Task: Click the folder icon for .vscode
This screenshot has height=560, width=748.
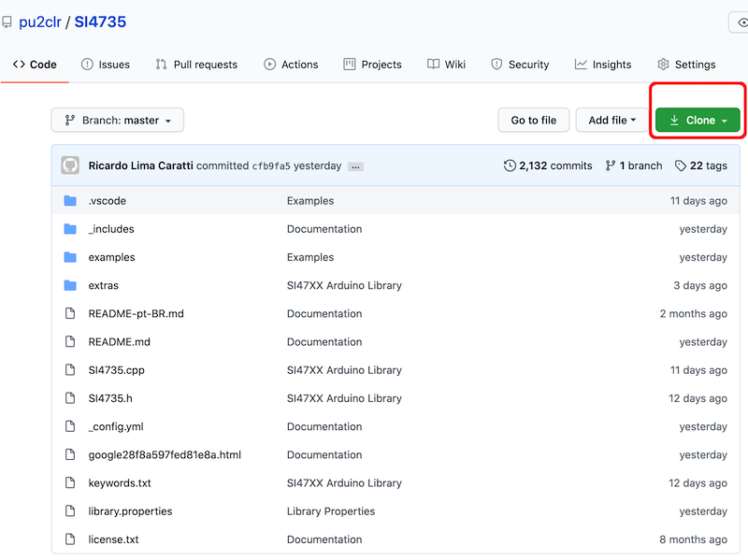Action: tap(70, 201)
